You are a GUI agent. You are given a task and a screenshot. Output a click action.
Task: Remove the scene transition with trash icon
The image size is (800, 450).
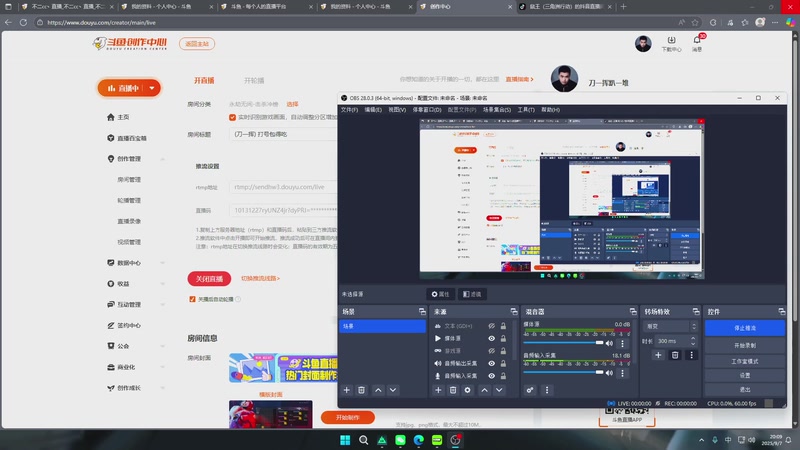(x=675, y=355)
